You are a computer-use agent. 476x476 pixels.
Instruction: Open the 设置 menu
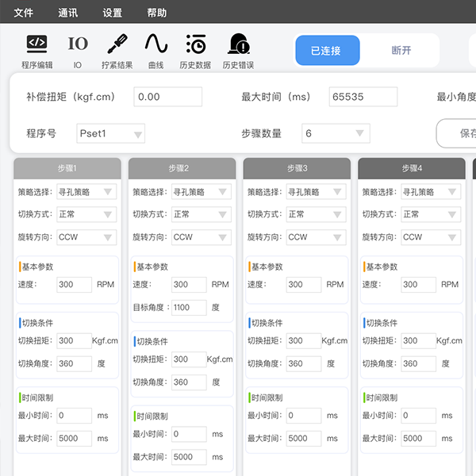113,13
